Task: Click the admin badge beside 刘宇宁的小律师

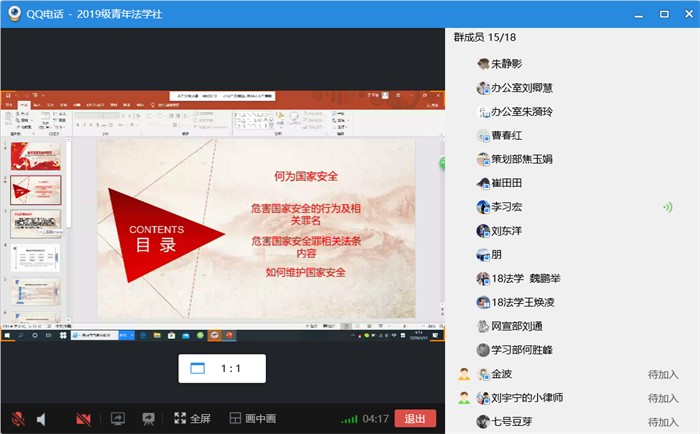Action: 464,398
